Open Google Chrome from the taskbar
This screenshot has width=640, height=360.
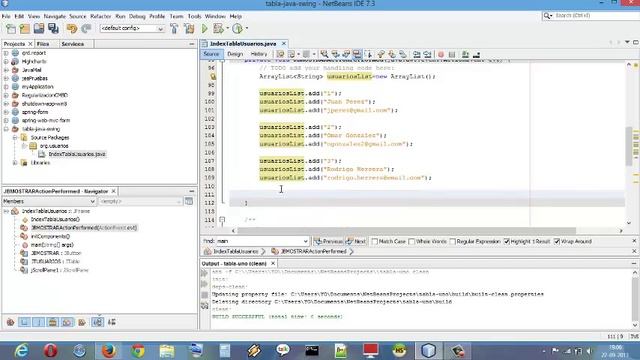(138, 351)
